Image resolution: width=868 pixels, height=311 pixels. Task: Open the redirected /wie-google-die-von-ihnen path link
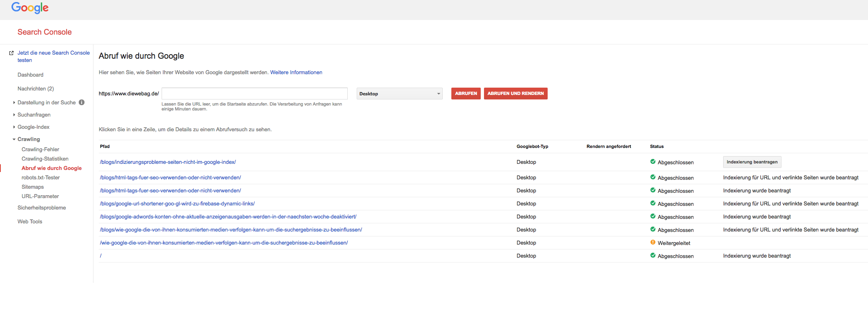[224, 243]
